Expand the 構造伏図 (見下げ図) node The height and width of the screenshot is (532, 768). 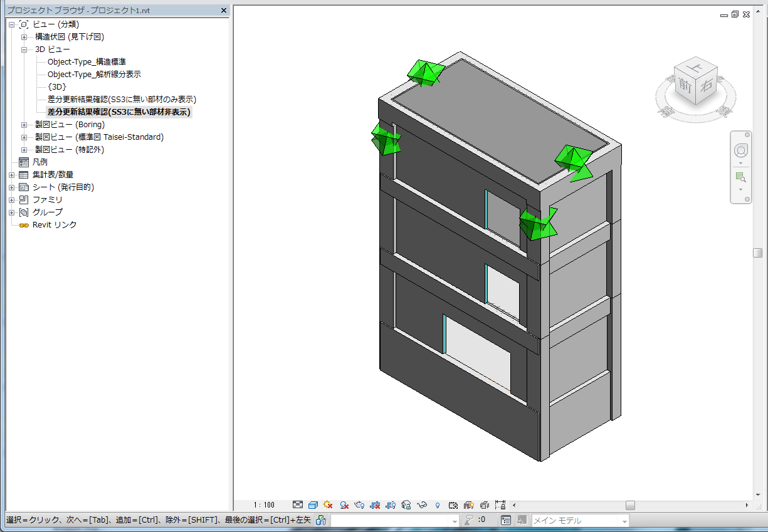[x=24, y=37]
